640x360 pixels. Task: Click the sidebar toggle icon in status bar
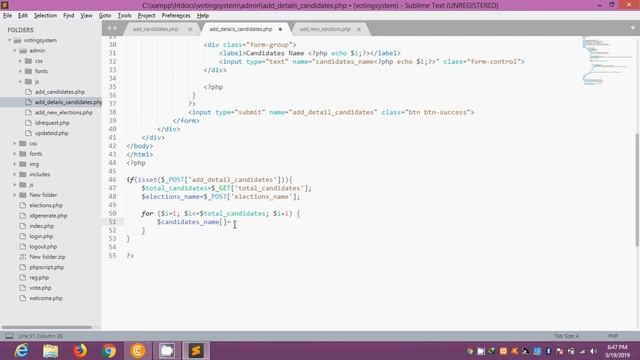(9, 336)
